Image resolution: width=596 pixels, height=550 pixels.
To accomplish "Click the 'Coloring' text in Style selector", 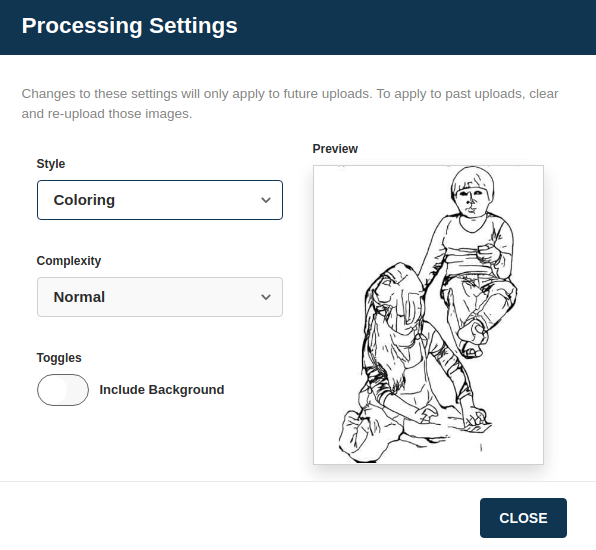I will click(x=84, y=200).
